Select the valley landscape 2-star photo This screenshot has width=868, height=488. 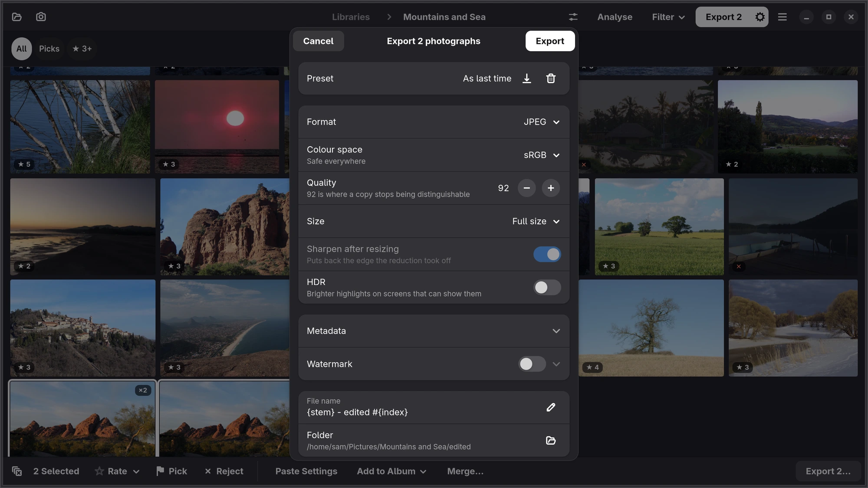(x=788, y=127)
